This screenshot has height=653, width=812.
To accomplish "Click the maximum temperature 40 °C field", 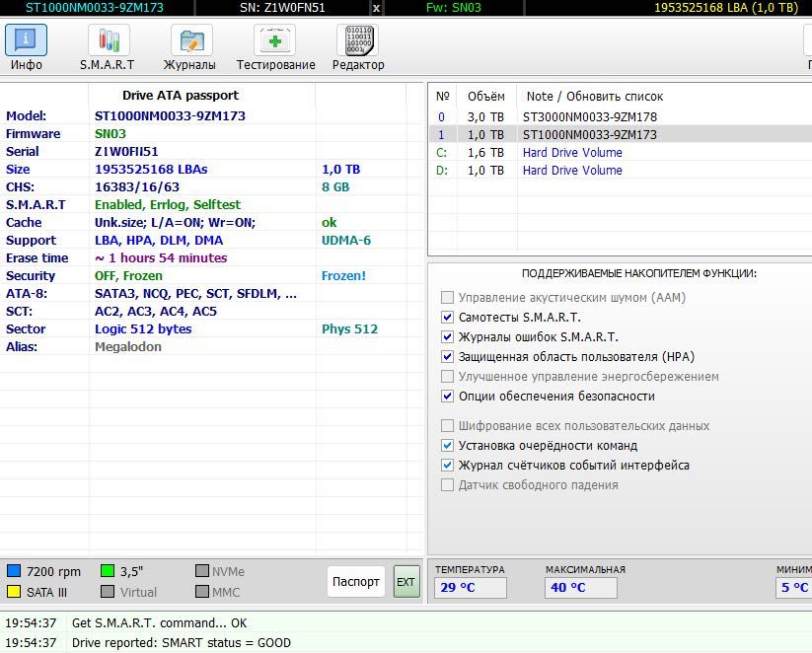I will tap(580, 588).
